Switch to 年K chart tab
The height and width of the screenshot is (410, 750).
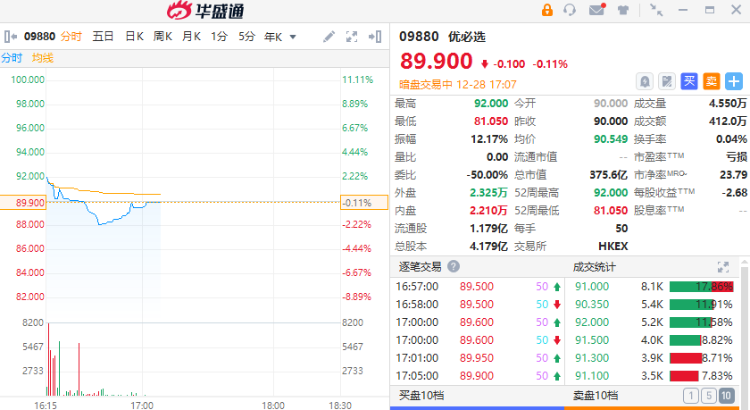point(273,37)
